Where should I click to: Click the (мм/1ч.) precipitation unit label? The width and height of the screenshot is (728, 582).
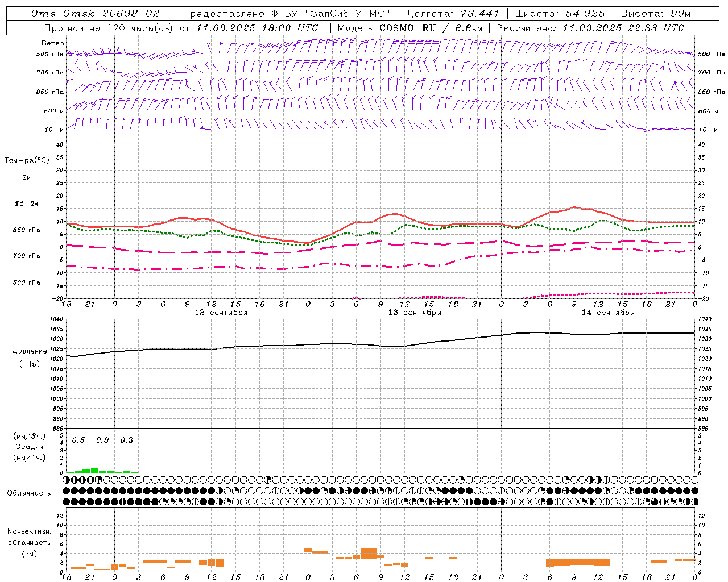(x=30, y=458)
